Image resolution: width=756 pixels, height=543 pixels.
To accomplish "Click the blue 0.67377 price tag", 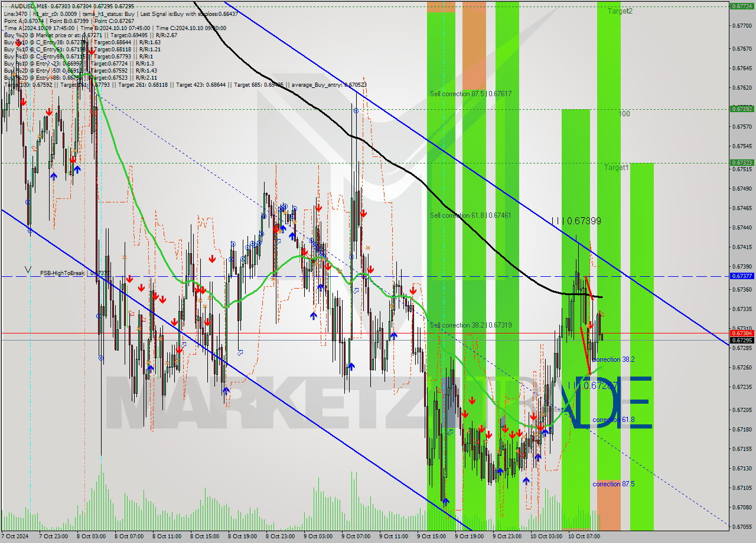I will tap(741, 276).
